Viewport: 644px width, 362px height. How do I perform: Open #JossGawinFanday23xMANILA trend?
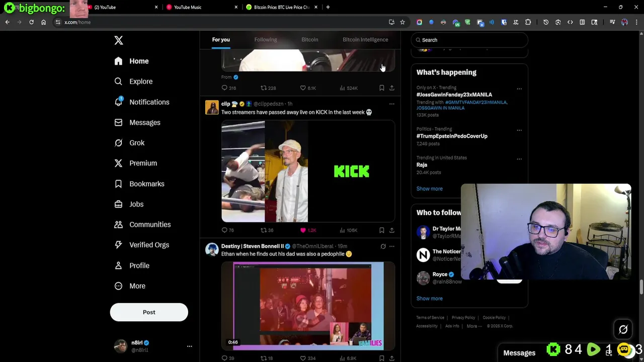(454, 95)
